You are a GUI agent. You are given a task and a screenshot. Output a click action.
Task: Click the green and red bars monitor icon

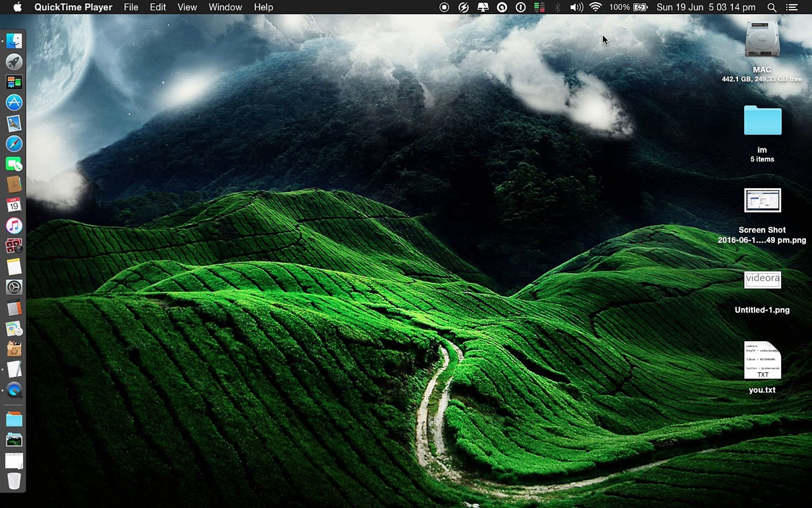[x=539, y=7]
